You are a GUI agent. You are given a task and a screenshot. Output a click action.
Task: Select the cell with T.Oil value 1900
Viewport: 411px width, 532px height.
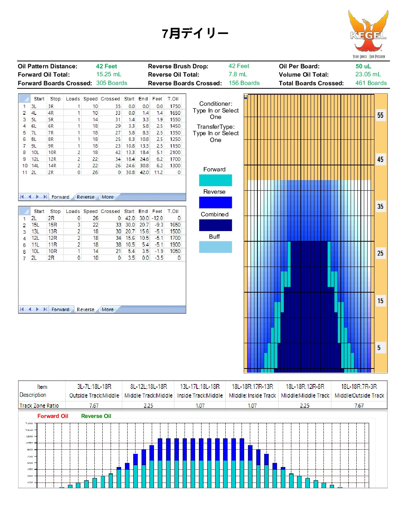click(173, 245)
